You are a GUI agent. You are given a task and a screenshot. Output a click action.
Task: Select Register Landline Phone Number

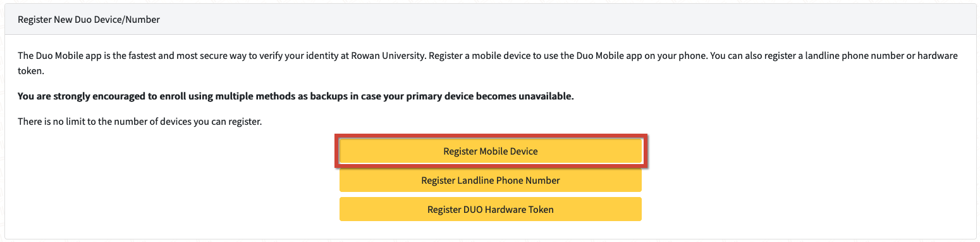pyautogui.click(x=491, y=180)
